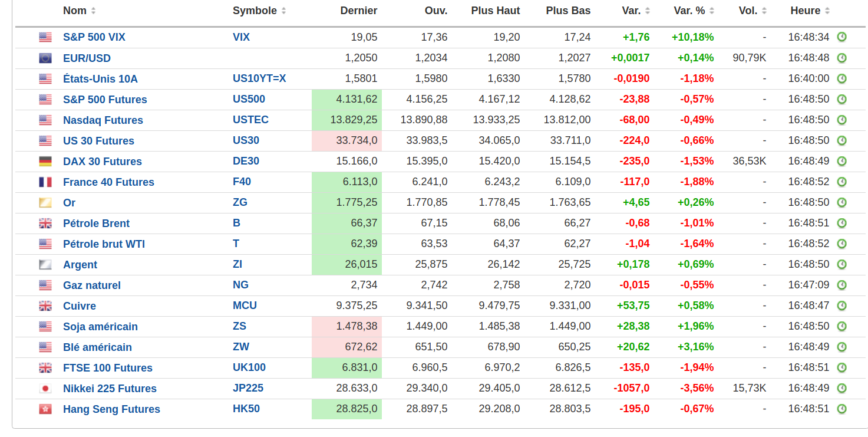Sort the table by Heure column
This screenshot has height=437, width=868.
(x=827, y=11)
